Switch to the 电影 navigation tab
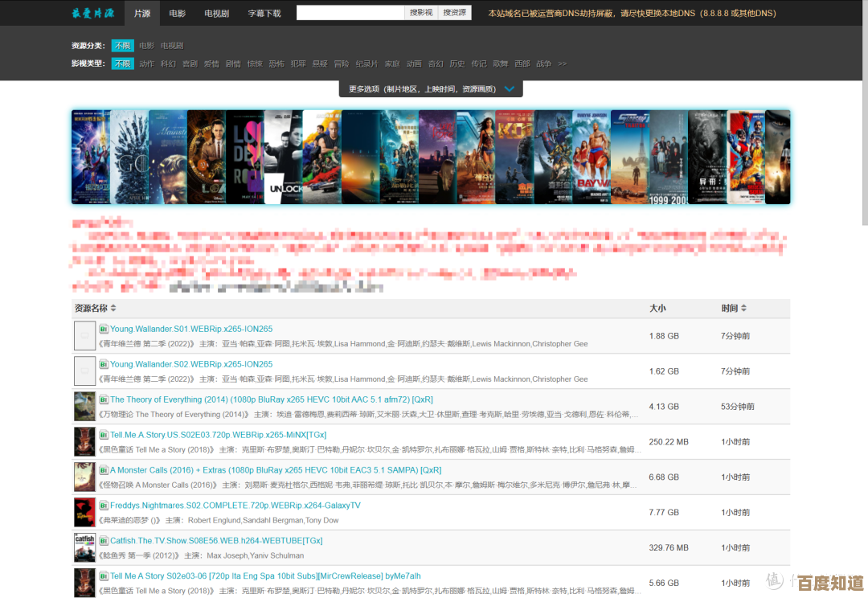 pos(177,13)
